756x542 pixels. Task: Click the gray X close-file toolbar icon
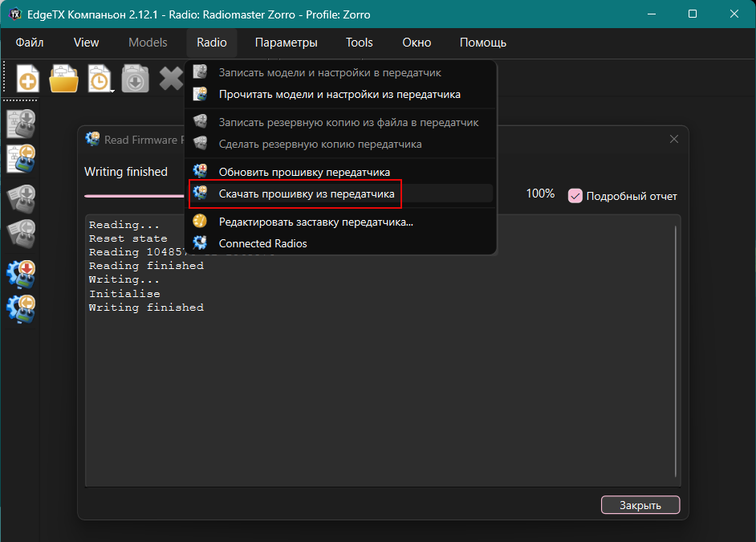[171, 79]
